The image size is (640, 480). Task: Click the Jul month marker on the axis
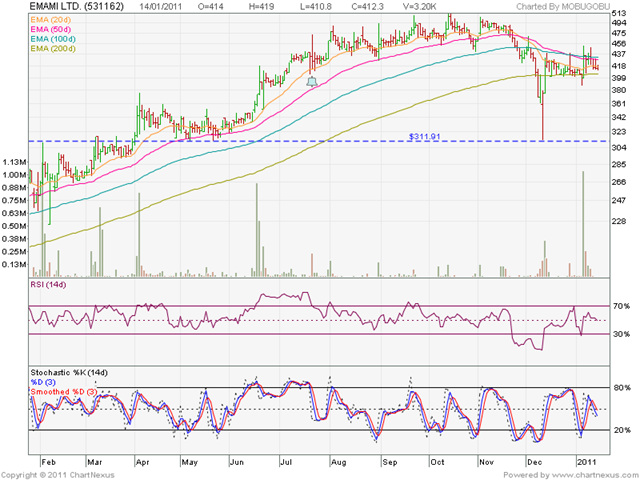(286, 462)
